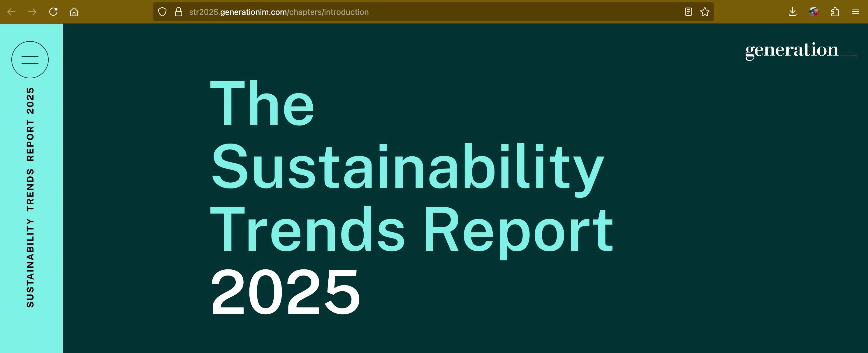Open the site's circular hamburger menu
The width and height of the screenshot is (868, 353).
click(x=30, y=60)
